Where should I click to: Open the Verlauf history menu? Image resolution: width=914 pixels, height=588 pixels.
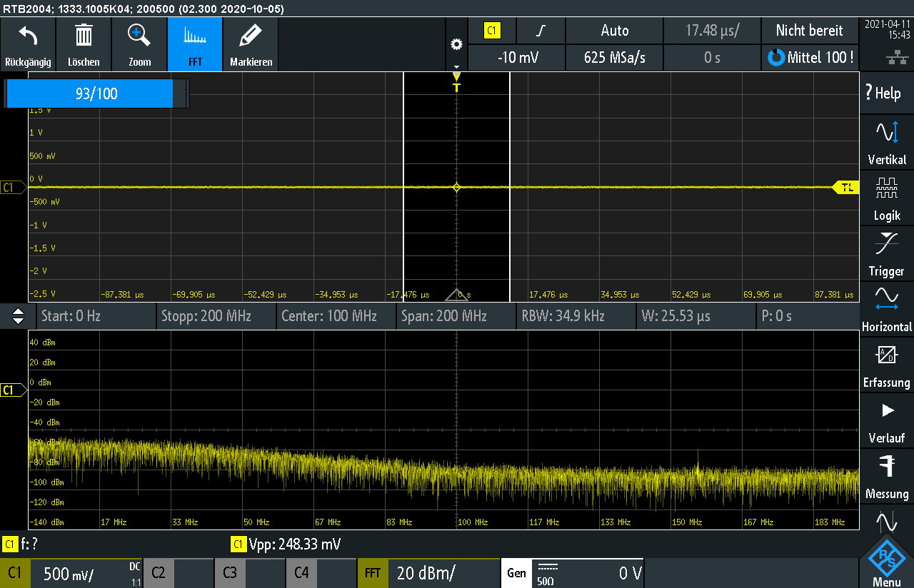886,420
